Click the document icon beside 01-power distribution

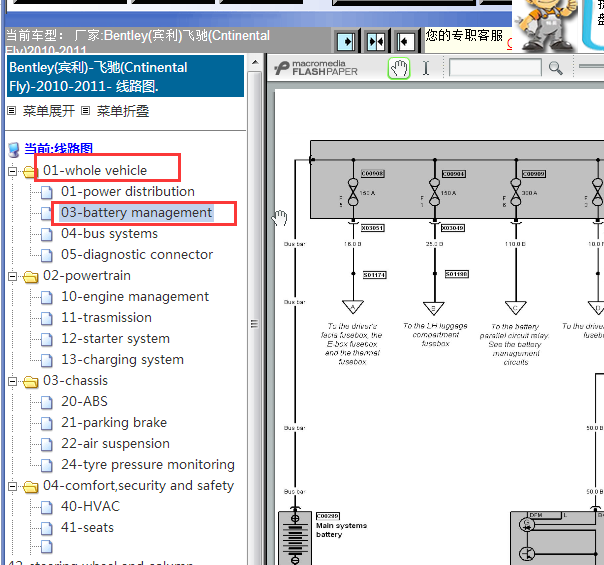47,192
